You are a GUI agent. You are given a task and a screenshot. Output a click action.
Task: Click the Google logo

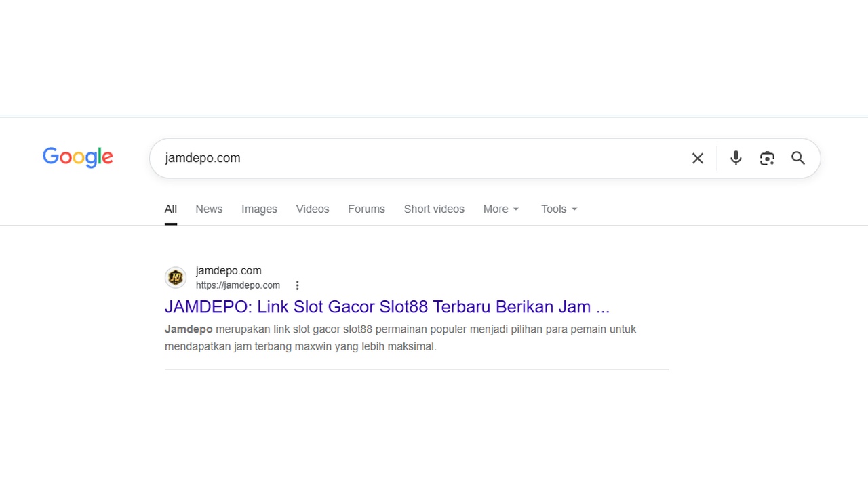click(78, 157)
